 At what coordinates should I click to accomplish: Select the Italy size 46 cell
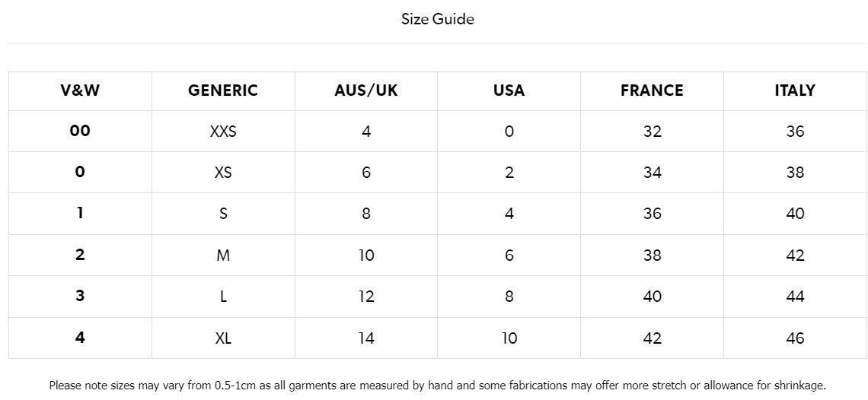[795, 338]
